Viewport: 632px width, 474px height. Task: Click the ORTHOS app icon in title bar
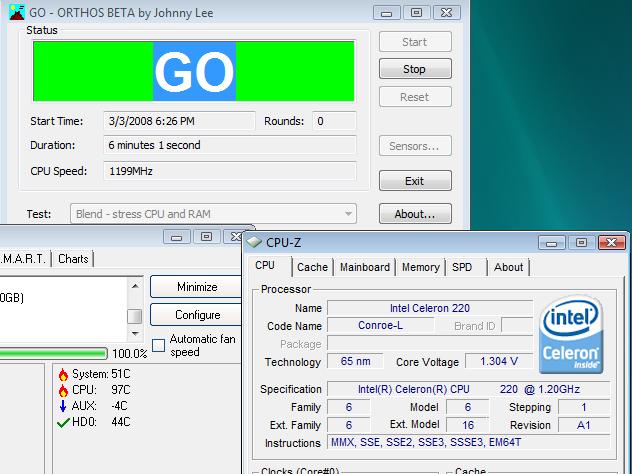[17, 12]
